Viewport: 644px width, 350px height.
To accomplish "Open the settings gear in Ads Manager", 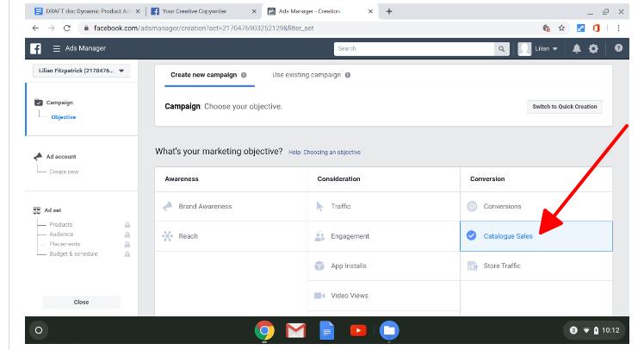I will (x=593, y=48).
